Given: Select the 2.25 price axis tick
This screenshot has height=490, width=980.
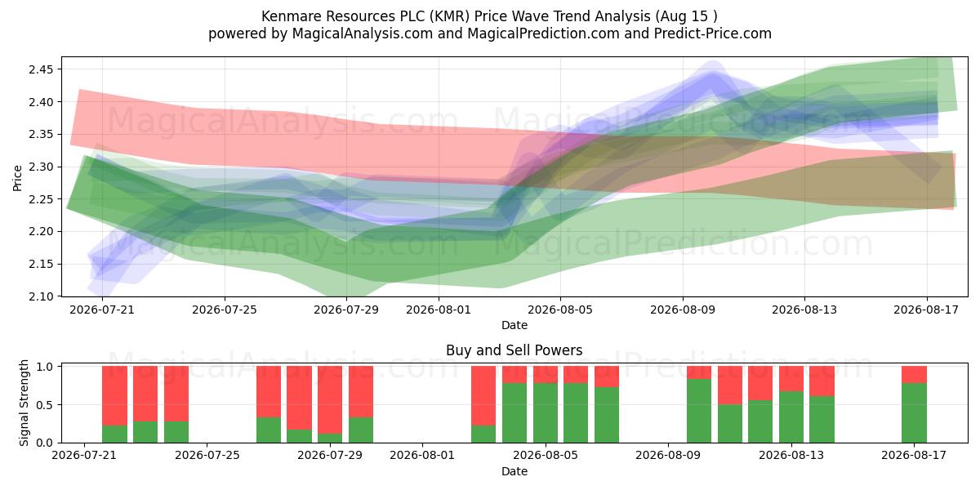Looking at the screenshot, I should click(x=42, y=199).
